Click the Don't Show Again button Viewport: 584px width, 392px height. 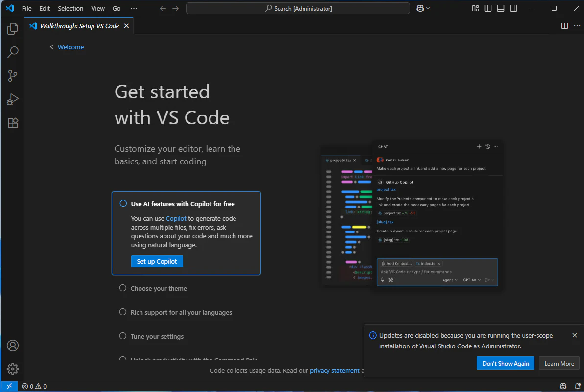tap(505, 363)
